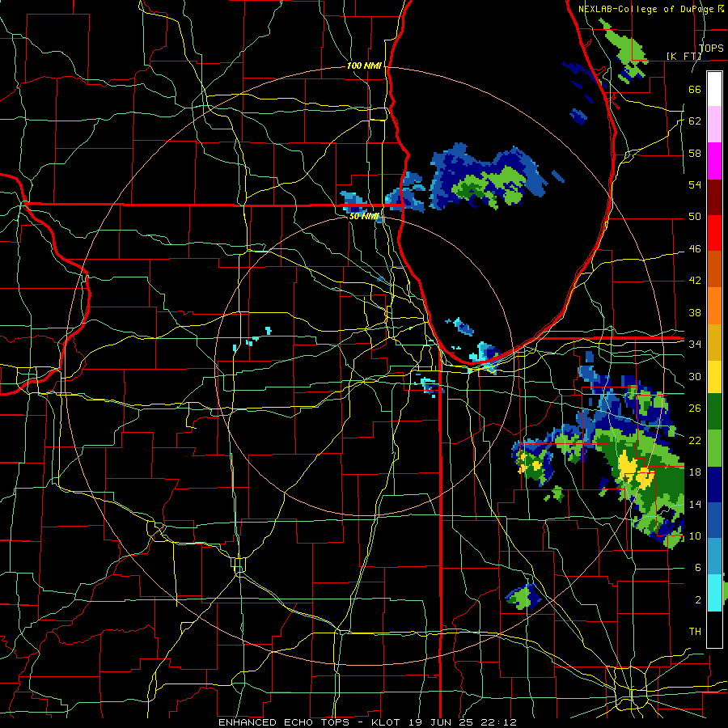The width and height of the screenshot is (728, 728).
Task: Click the 18 value on the scale
Action: 695,472
